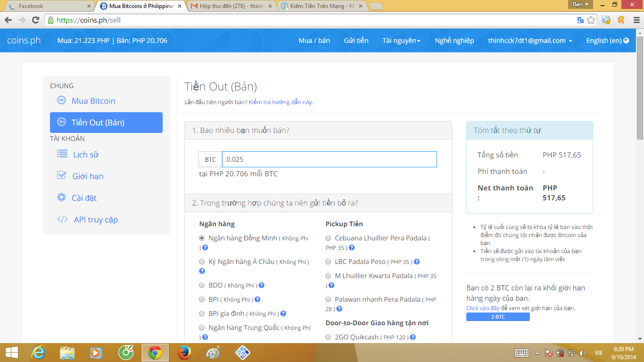Expand the Tài nguyên dropdown menu

tap(402, 41)
